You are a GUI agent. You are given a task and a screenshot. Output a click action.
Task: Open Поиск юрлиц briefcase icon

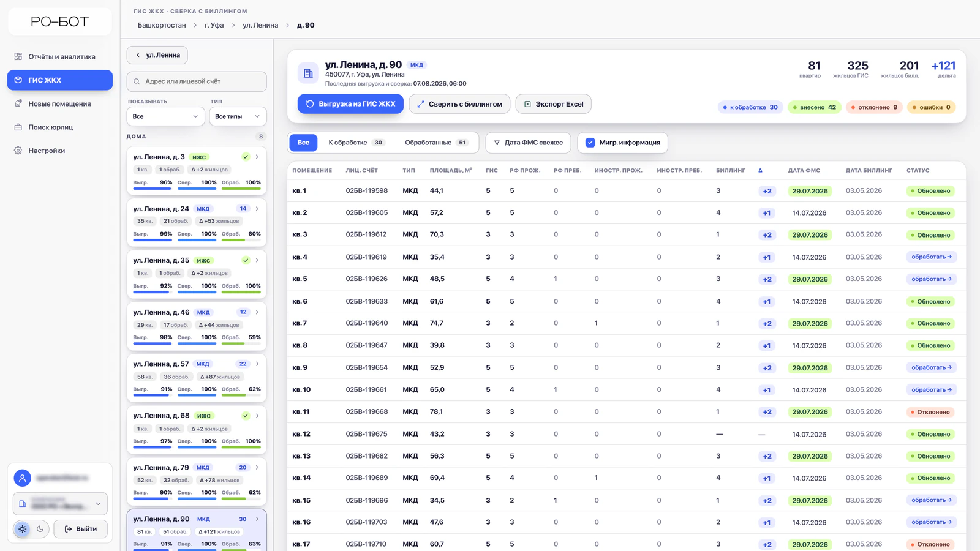(x=18, y=127)
